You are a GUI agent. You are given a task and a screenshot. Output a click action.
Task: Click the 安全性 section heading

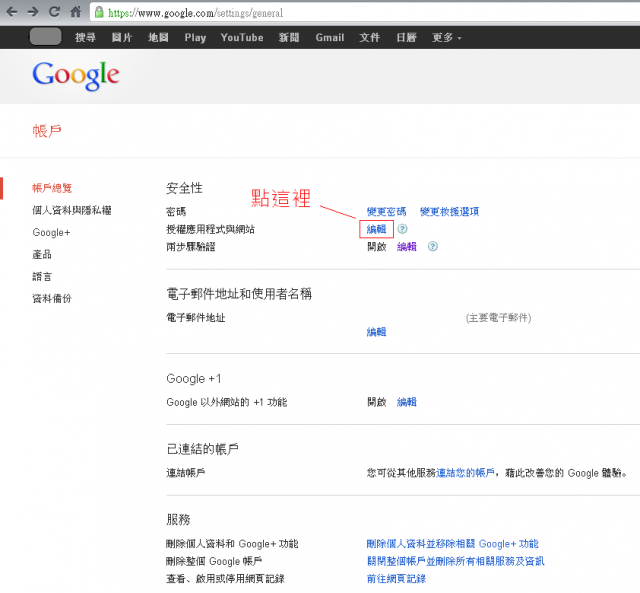[x=184, y=188]
